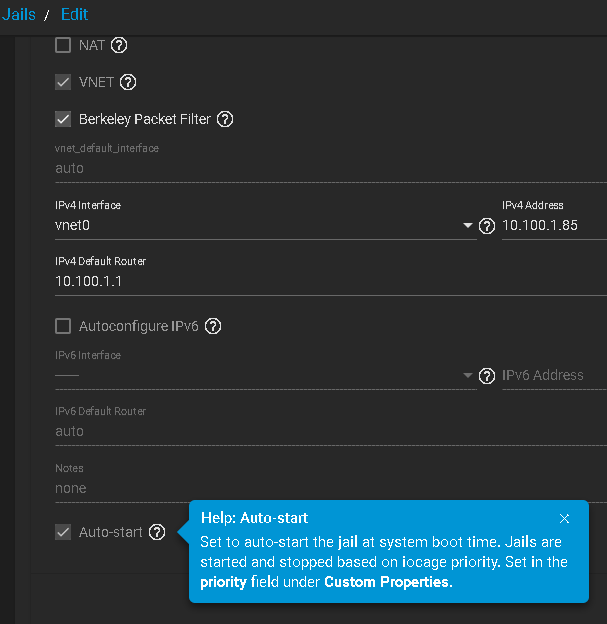Toggle the VNET checkbox
The height and width of the screenshot is (624, 607).
[x=63, y=82]
